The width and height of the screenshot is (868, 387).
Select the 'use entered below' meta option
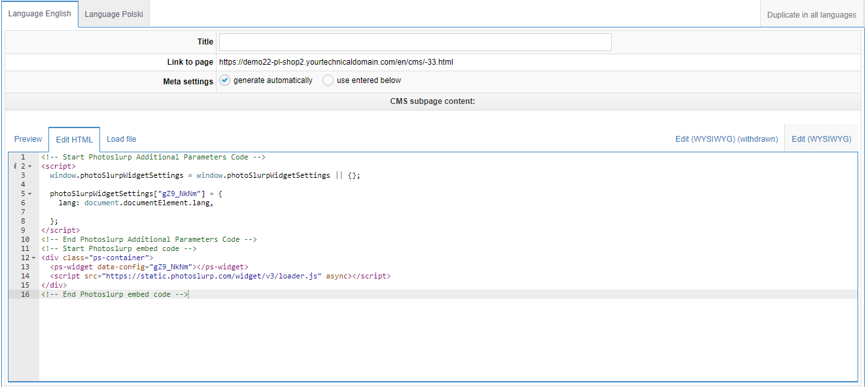coord(328,80)
